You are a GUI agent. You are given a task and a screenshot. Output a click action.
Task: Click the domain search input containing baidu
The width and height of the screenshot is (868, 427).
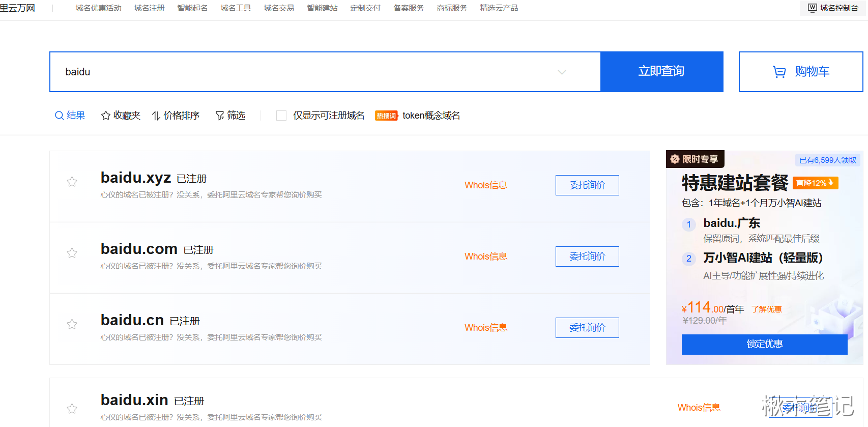pos(326,72)
